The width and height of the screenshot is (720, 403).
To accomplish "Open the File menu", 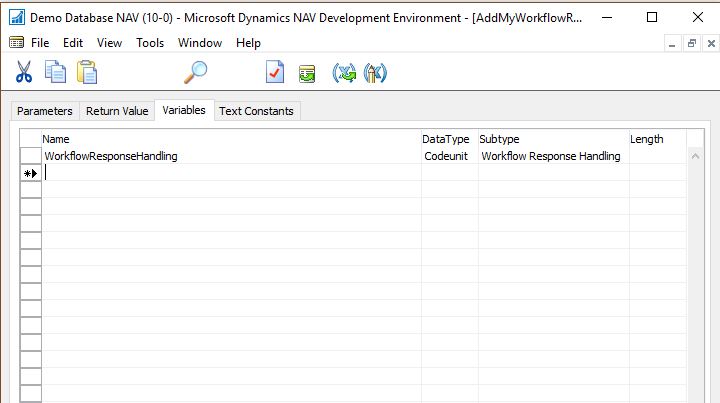I will click(40, 43).
